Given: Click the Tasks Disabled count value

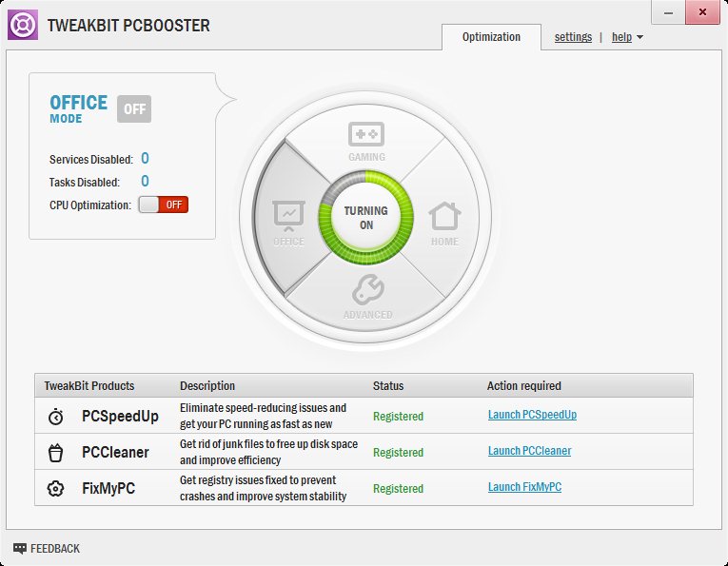Looking at the screenshot, I should [x=145, y=181].
